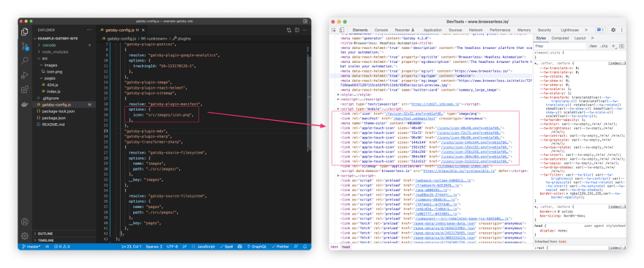Switch to the Network tab in DevTools
Image resolution: width=644 pixels, height=268 pixels.
[x=476, y=30]
